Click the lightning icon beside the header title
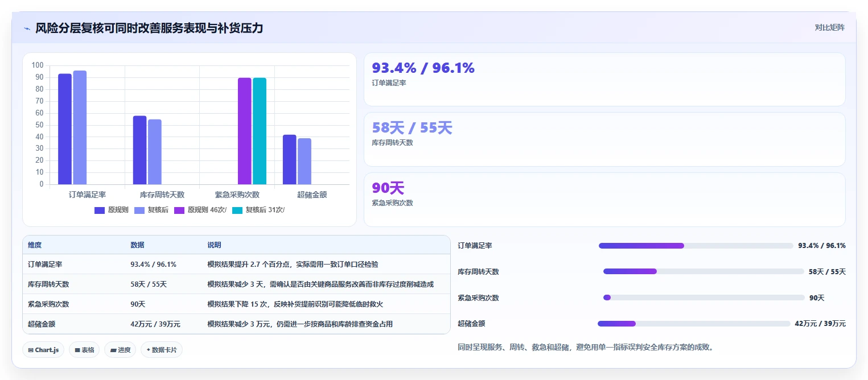The height and width of the screenshot is (380, 868). point(27,28)
